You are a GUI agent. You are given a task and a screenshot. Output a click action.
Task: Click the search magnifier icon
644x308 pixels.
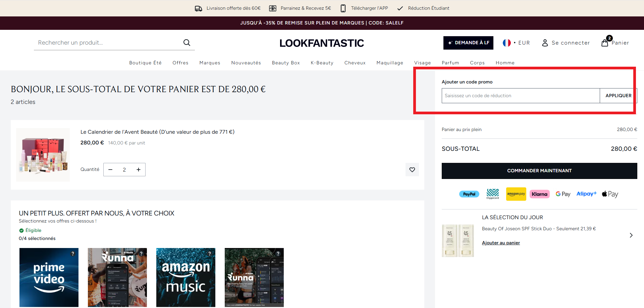click(x=187, y=43)
